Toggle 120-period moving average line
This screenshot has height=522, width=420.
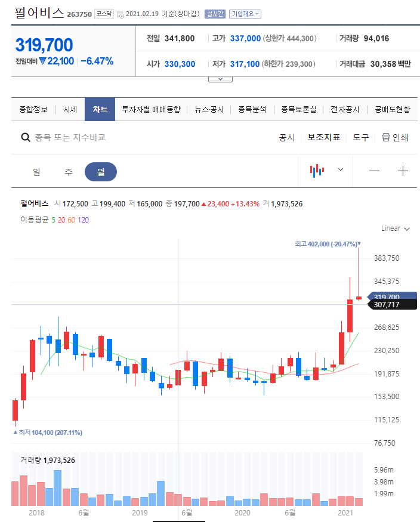[83, 220]
